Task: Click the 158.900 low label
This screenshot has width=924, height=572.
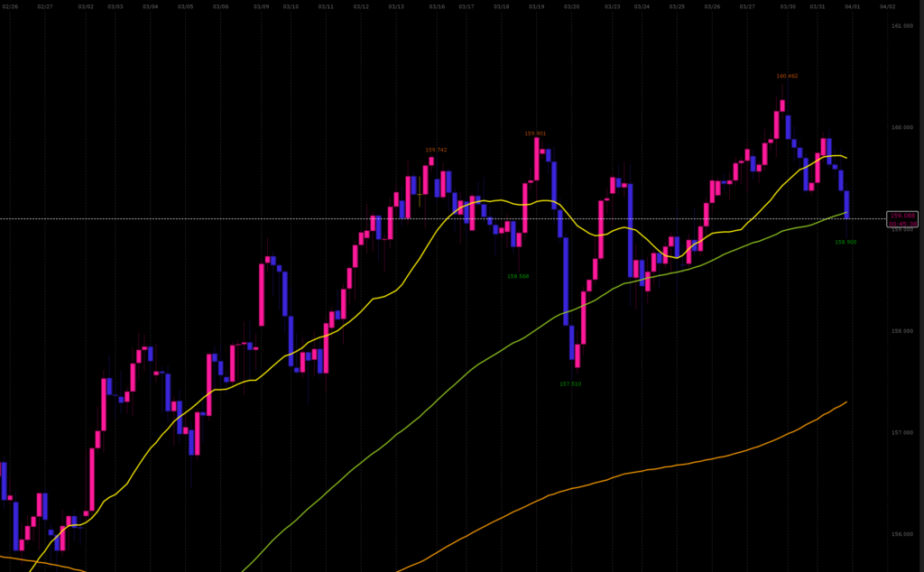Action: click(845, 242)
